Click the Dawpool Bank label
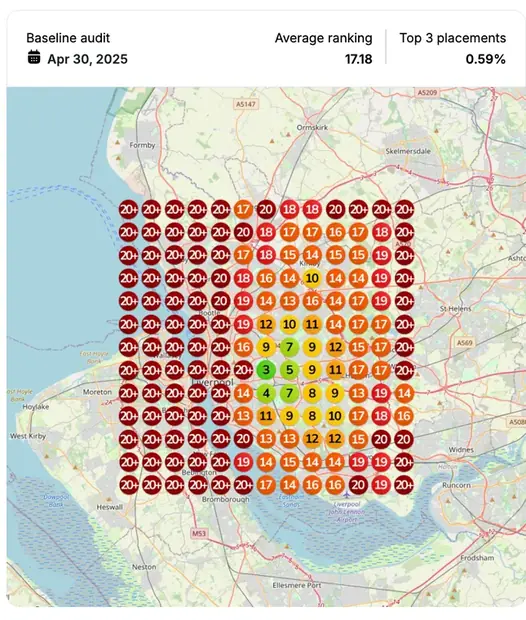 [56, 501]
